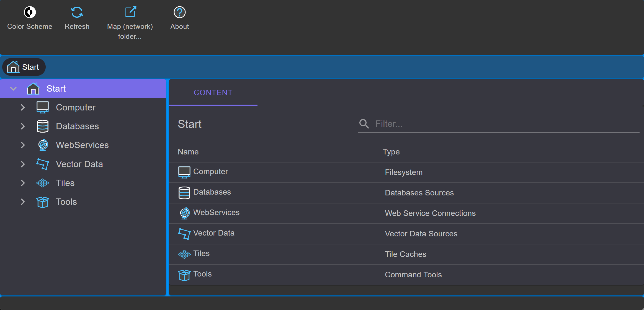Image resolution: width=644 pixels, height=310 pixels.
Task: Select Start label in the tree
Action: click(x=56, y=89)
